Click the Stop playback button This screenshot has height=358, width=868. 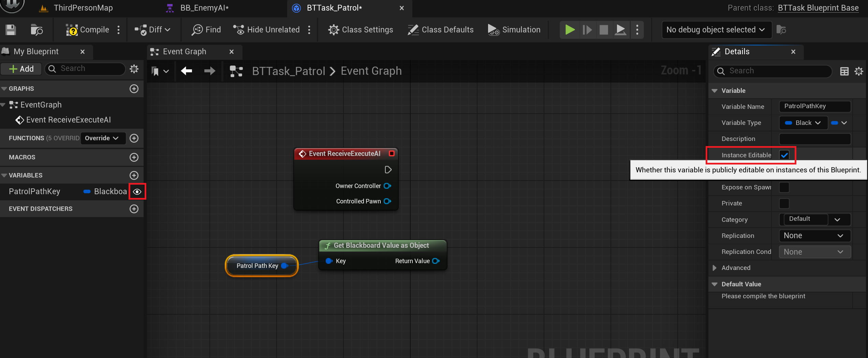(604, 30)
